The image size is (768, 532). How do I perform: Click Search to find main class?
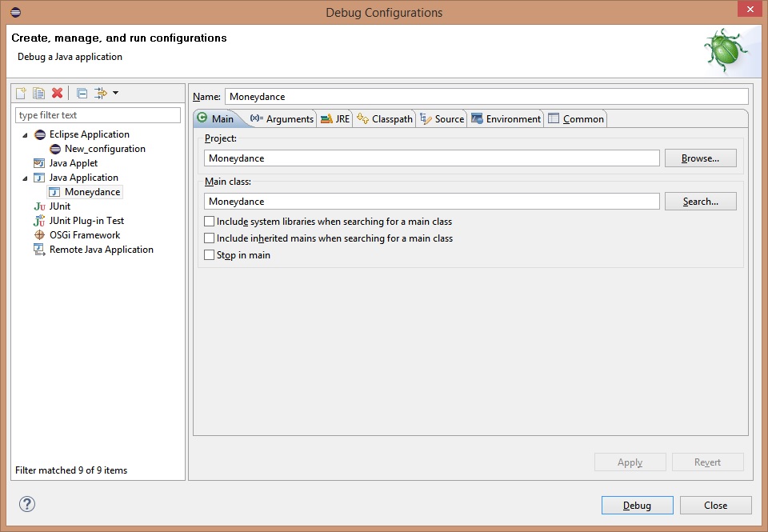pyautogui.click(x=701, y=202)
